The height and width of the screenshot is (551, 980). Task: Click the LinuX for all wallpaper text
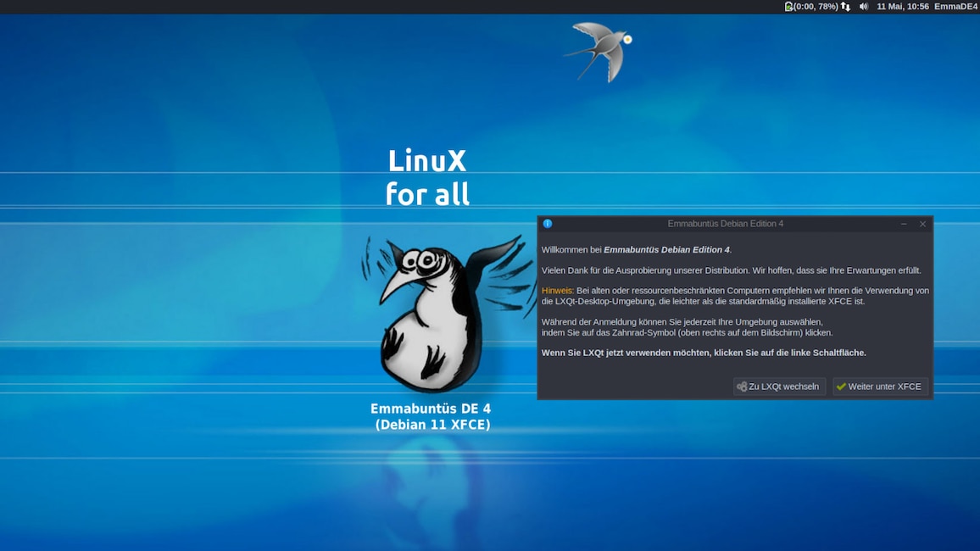(x=427, y=176)
